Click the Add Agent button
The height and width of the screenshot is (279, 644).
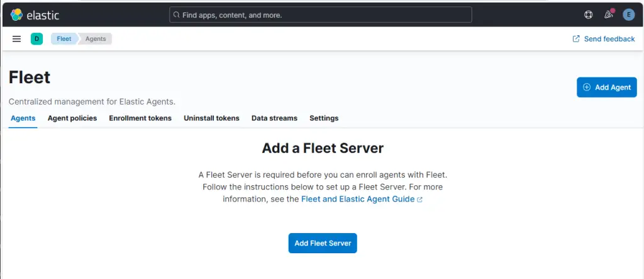point(607,88)
